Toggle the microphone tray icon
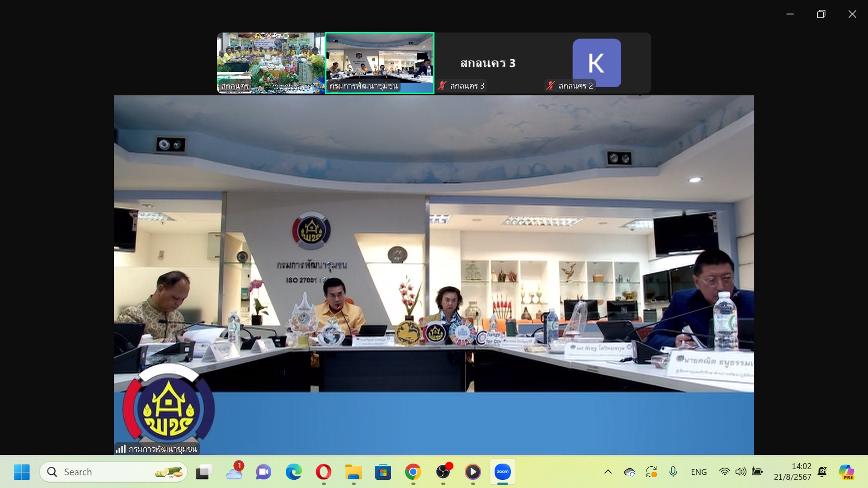This screenshot has height=488, width=868. (x=673, y=472)
